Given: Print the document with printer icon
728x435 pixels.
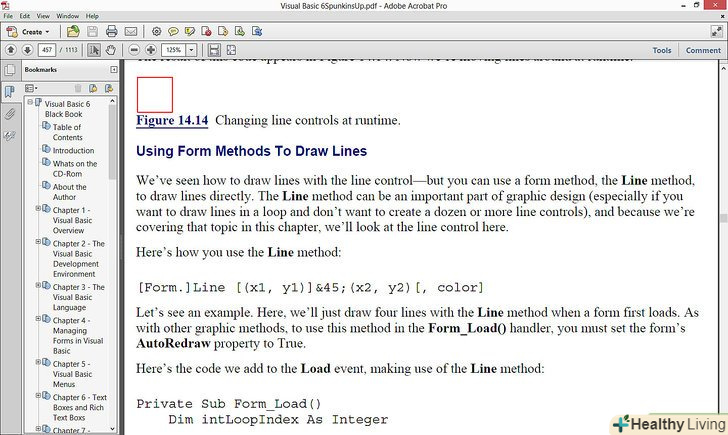Looking at the screenshot, I should click(111, 32).
